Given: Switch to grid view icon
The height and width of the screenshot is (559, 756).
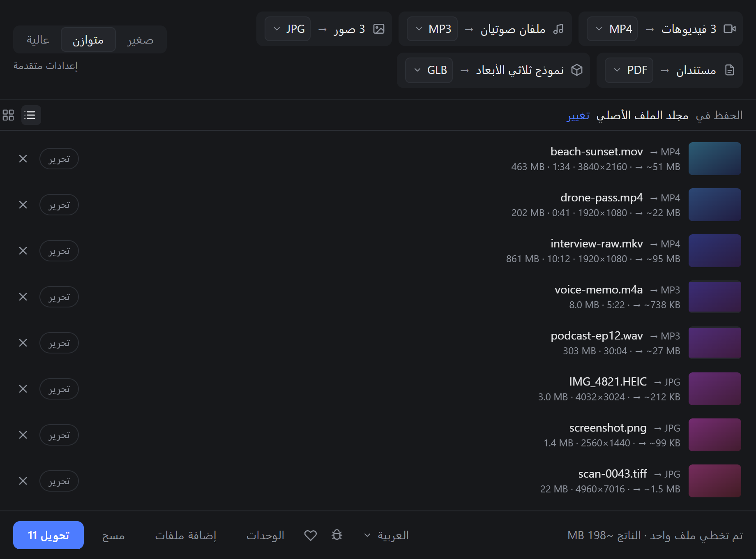Looking at the screenshot, I should (8, 115).
